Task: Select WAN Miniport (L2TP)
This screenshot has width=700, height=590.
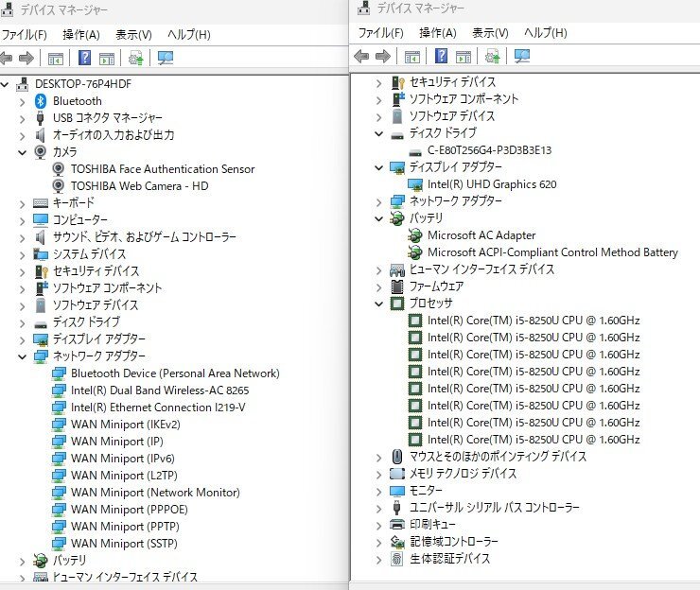Action: 124,476
